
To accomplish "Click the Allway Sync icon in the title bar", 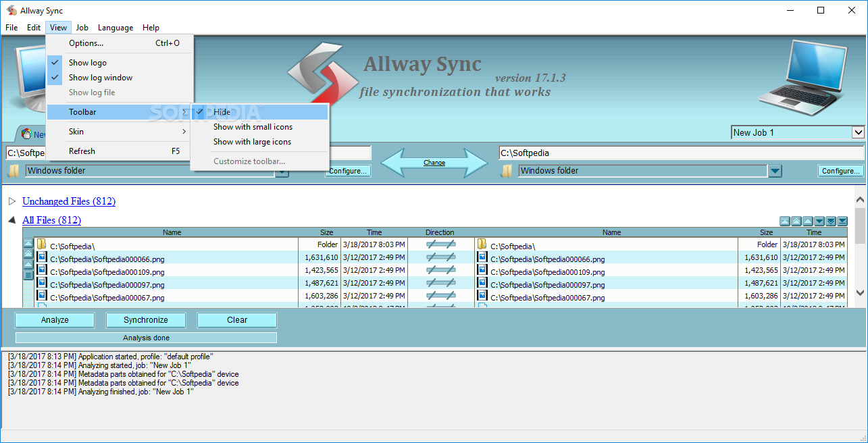I will [x=11, y=10].
